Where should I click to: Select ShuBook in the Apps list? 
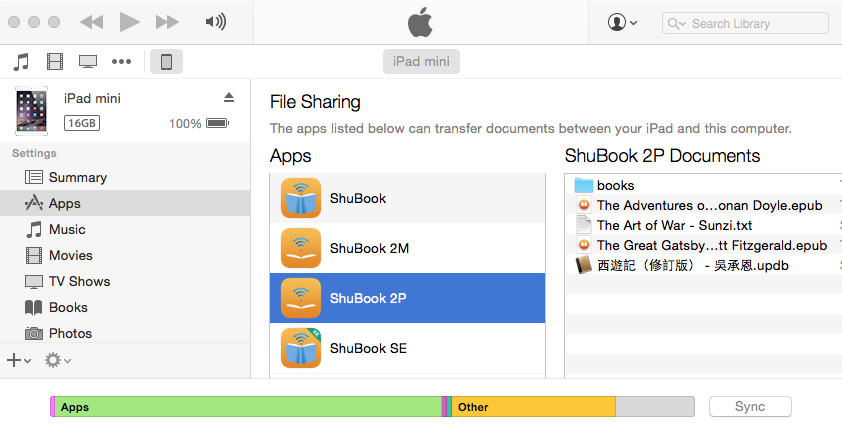click(407, 198)
